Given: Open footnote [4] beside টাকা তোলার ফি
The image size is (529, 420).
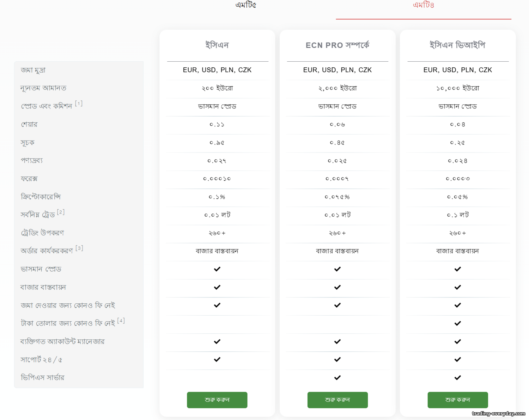Looking at the screenshot, I should click(x=121, y=320).
